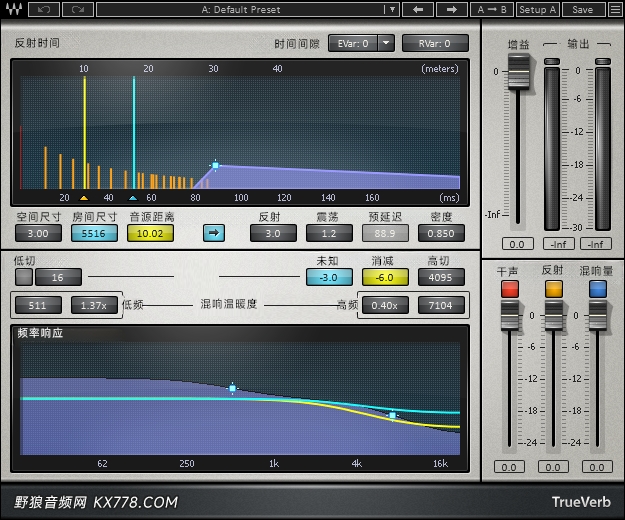Image resolution: width=625 pixels, height=520 pixels.
Task: Select the reverb envelope handle point
Action: (215, 165)
